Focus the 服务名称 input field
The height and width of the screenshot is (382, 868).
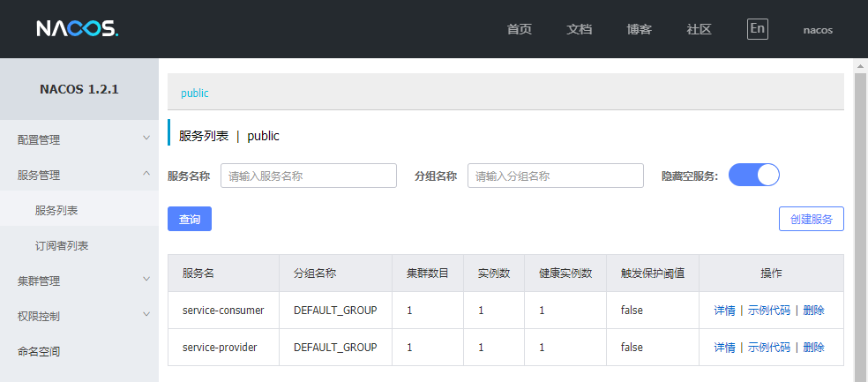[x=309, y=176]
